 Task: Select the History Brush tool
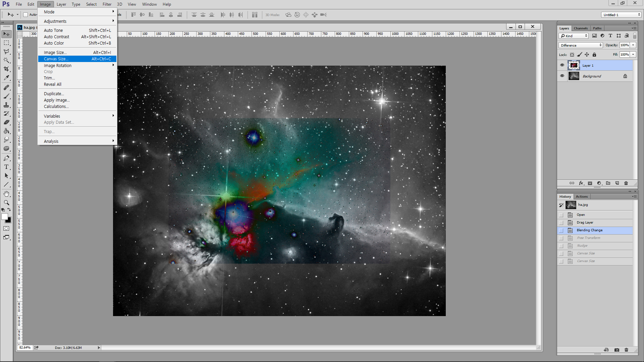point(6,114)
